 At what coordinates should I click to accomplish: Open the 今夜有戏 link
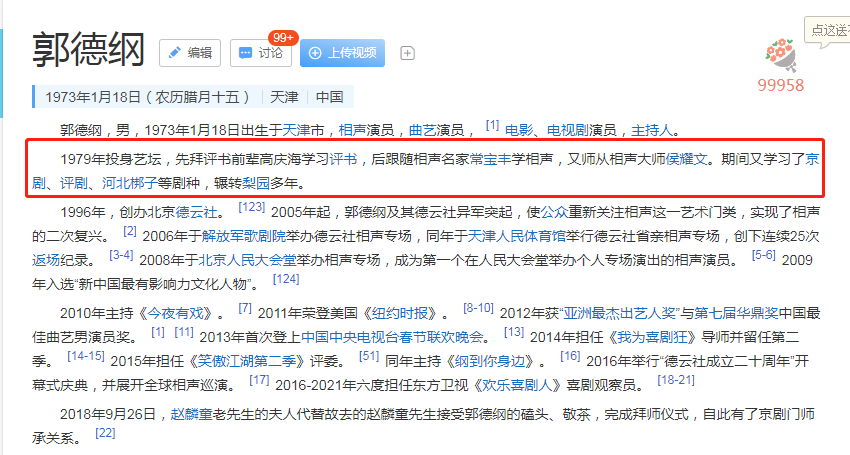click(175, 313)
